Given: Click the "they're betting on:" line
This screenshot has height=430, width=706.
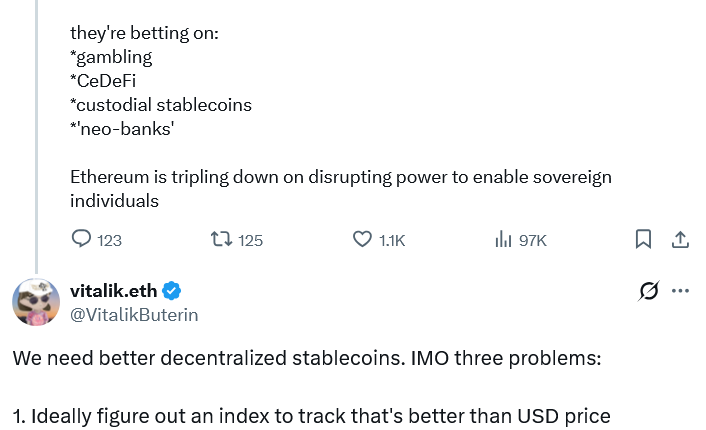Looking at the screenshot, I should pos(144,33).
